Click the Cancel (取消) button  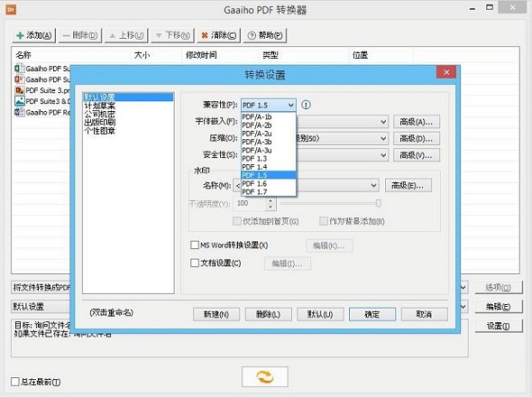coord(424,314)
